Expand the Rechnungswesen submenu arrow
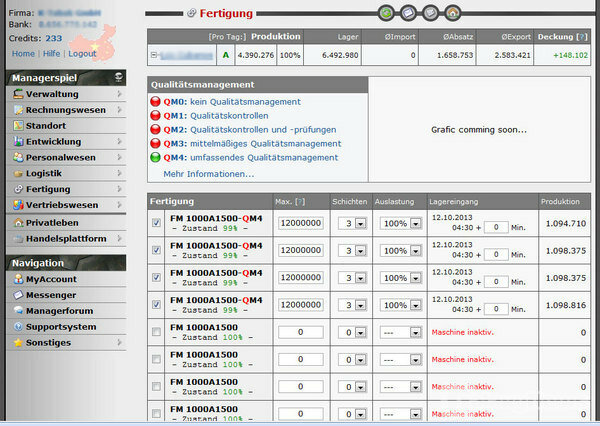The height and width of the screenshot is (426, 600). [119, 110]
